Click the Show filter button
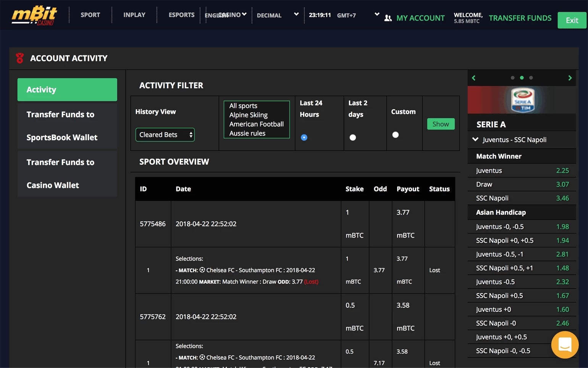Screen dimensions: 588x368 coord(441,124)
